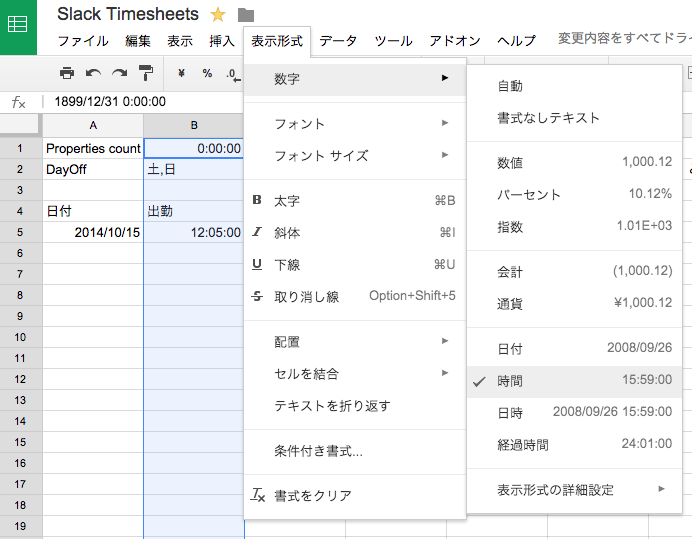Click the print icon

pos(67,73)
